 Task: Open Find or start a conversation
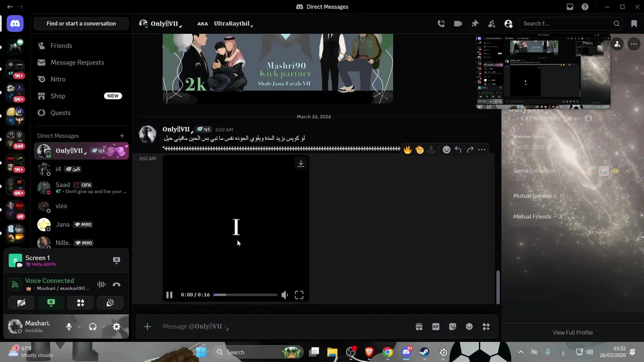click(x=81, y=24)
